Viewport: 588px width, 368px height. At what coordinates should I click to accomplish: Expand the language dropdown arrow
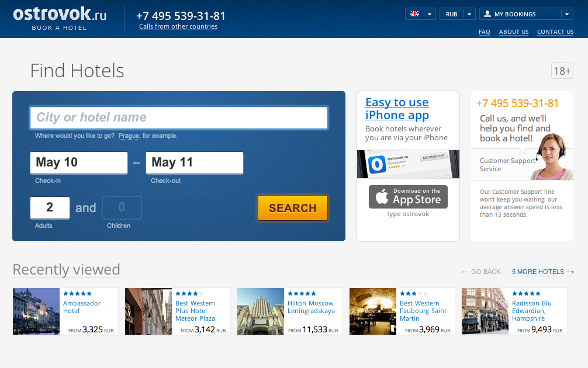(430, 14)
